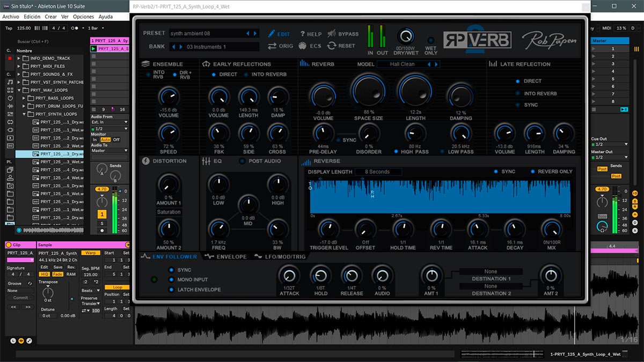This screenshot has width=644, height=362.
Task: Select Ensemble Dir + RVB option
Action: point(175,75)
